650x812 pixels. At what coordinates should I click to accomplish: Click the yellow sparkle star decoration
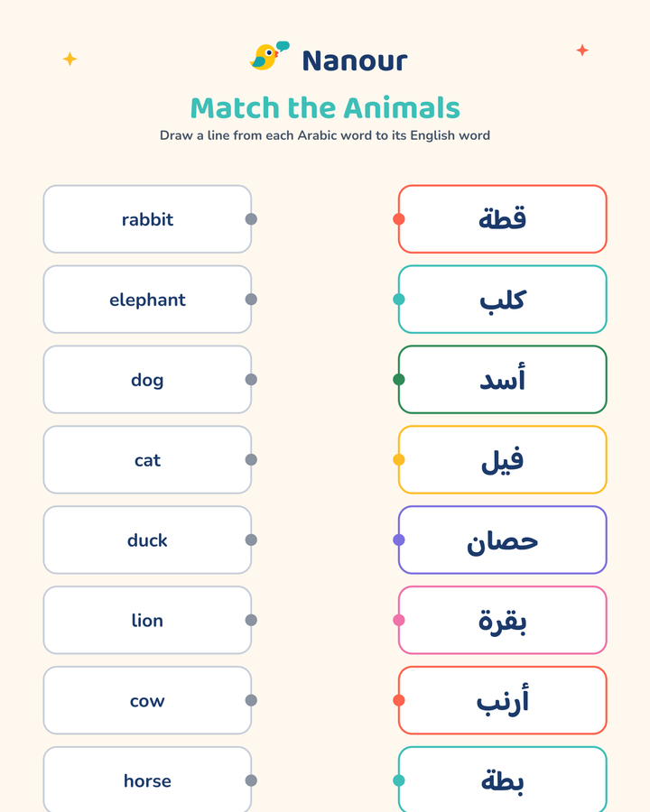[70, 59]
